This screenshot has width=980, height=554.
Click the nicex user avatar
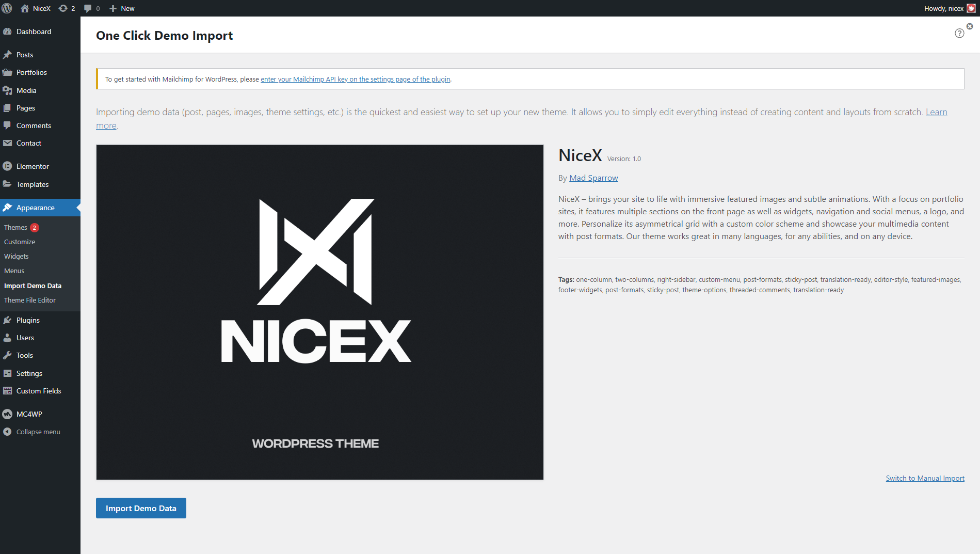click(971, 8)
